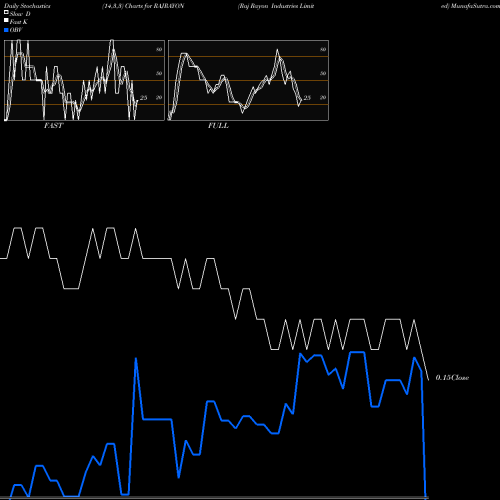Screen dimensions: 500x500
Task: Click the current value 25 in FAST chart
Action: click(x=143, y=98)
